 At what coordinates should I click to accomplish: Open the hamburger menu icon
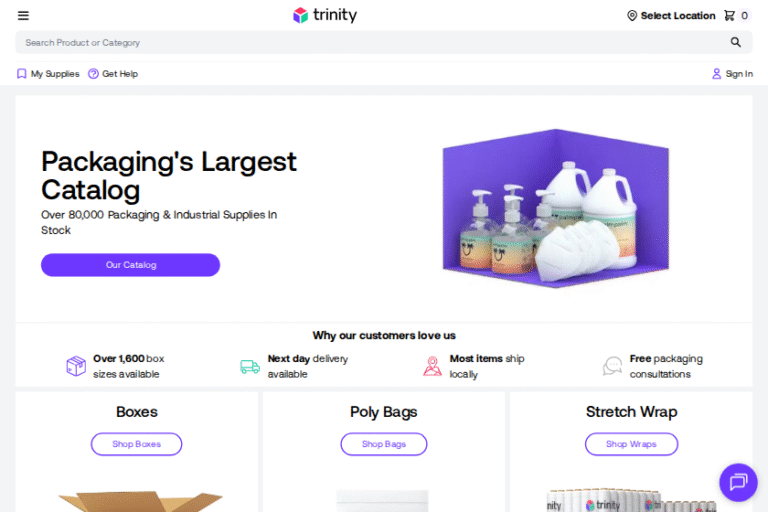pyautogui.click(x=23, y=16)
